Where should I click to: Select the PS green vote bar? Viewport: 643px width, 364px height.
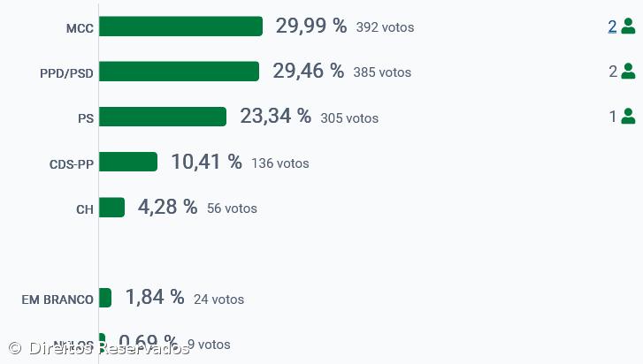163,117
